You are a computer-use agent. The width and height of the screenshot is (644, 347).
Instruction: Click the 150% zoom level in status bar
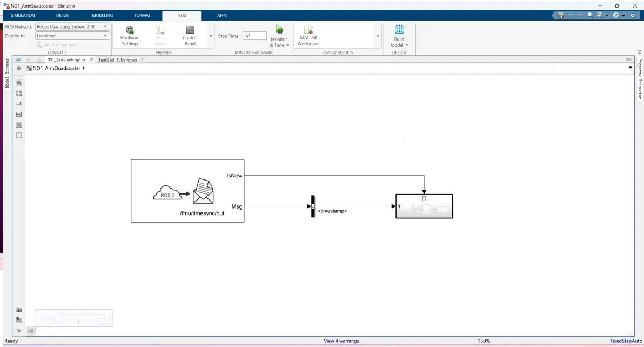pos(484,341)
